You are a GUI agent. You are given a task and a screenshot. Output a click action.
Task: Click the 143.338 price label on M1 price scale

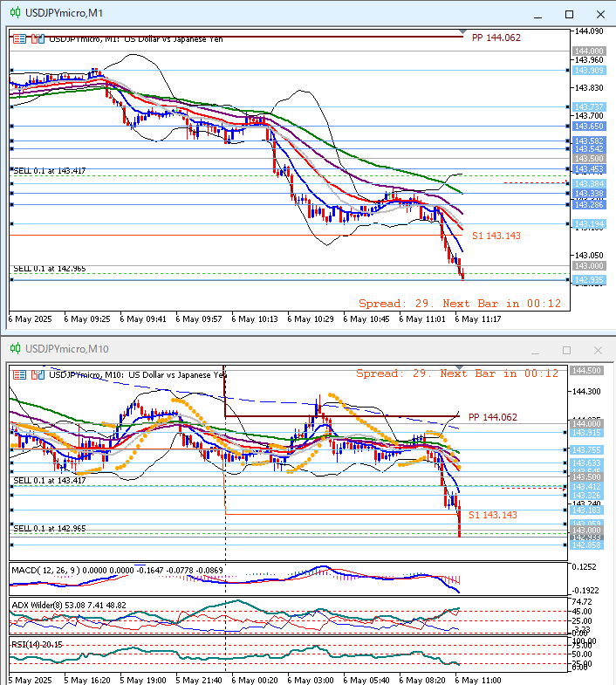coord(589,194)
